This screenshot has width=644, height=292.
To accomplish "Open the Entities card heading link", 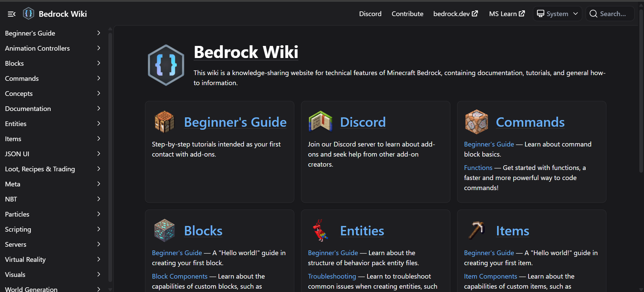I will click(362, 231).
